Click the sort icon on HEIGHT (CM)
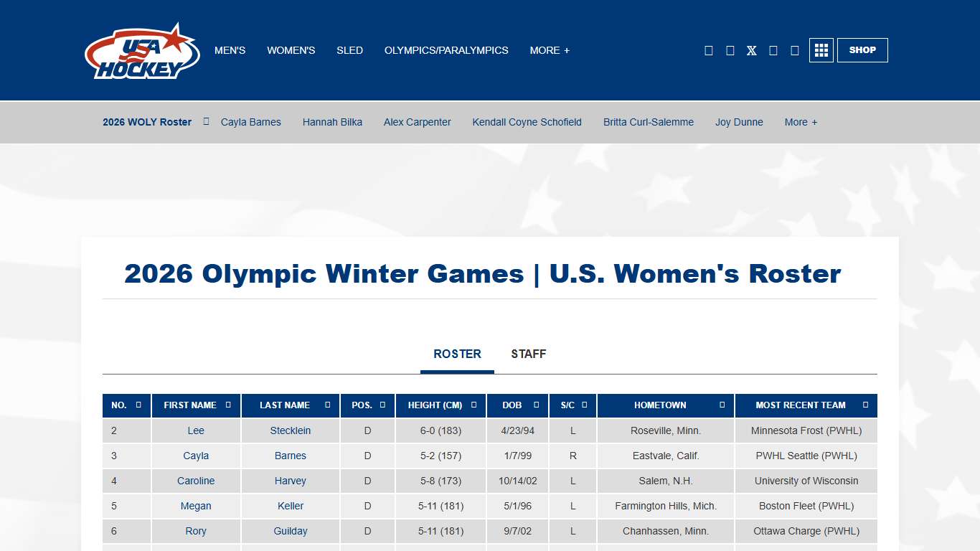The width and height of the screenshot is (980, 551). tap(473, 405)
